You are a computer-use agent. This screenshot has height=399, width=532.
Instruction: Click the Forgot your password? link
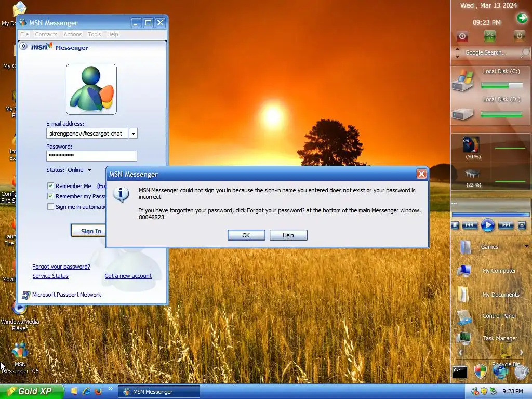(61, 267)
